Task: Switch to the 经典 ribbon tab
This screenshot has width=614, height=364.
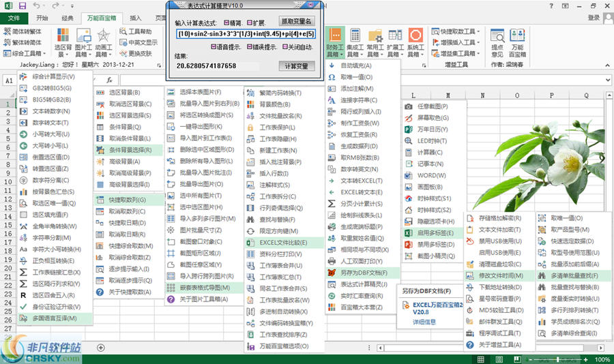Action: point(68,18)
